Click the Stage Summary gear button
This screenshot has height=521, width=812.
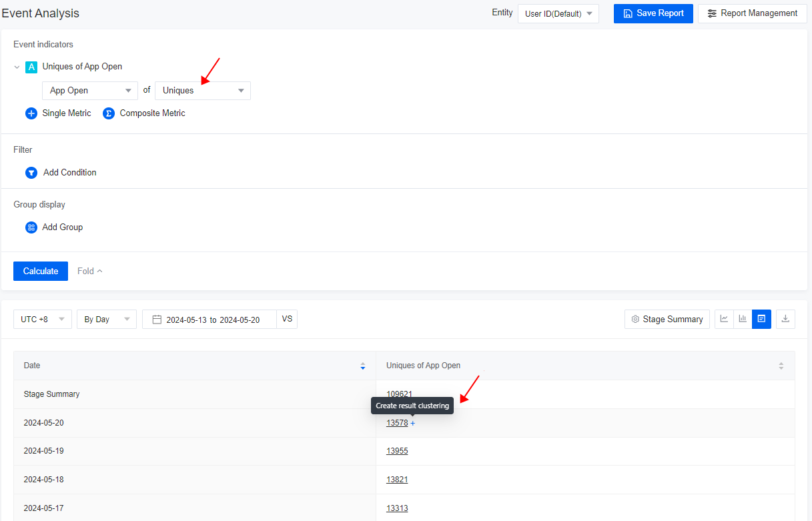(667, 319)
